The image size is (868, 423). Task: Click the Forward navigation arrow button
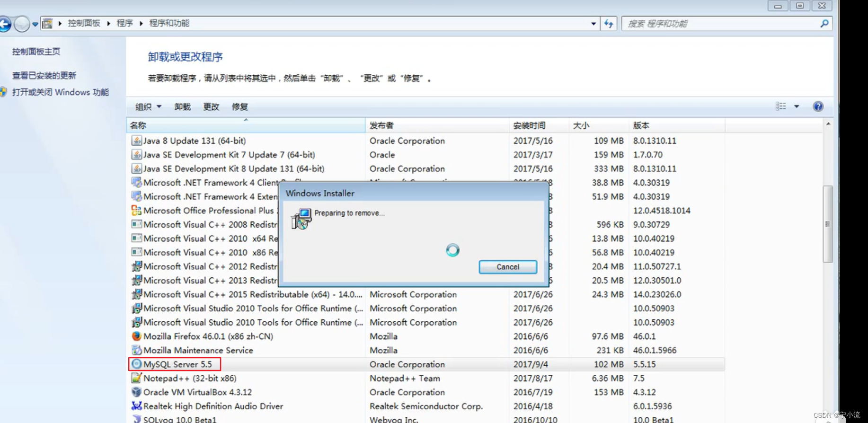22,23
